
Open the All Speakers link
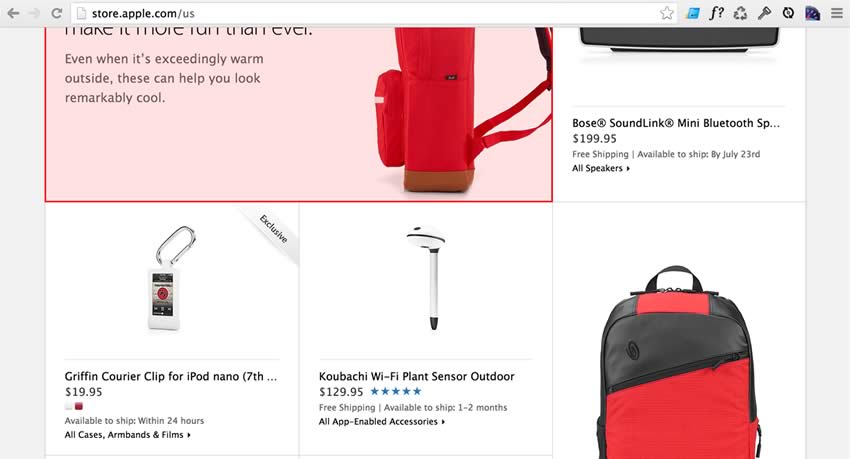click(601, 169)
